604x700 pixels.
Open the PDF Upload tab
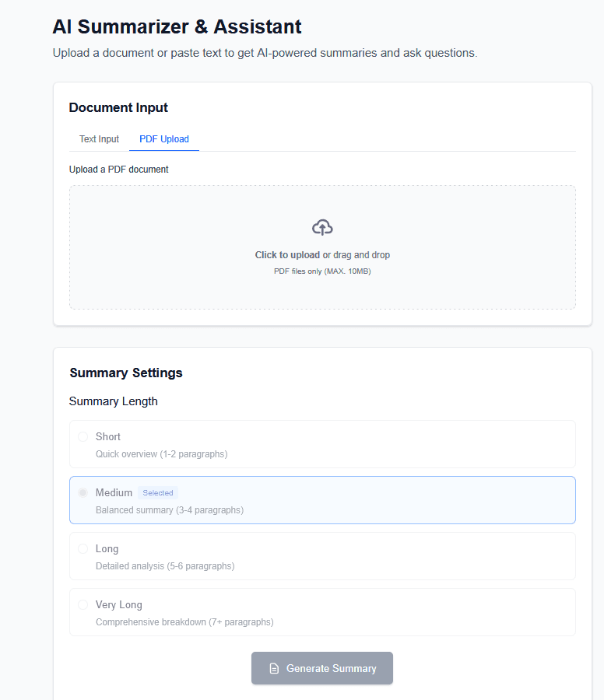point(164,139)
